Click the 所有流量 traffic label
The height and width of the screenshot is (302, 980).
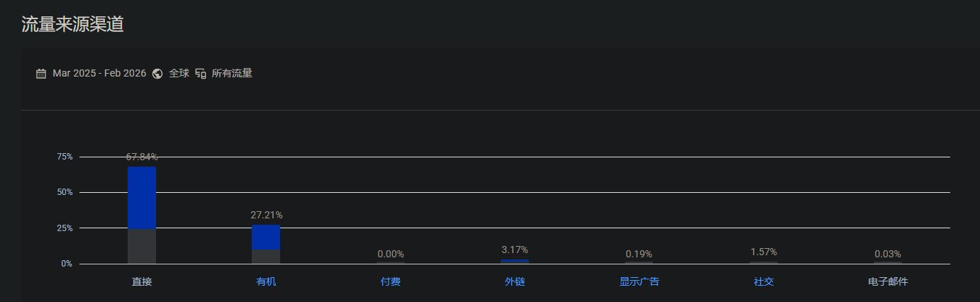tap(232, 74)
